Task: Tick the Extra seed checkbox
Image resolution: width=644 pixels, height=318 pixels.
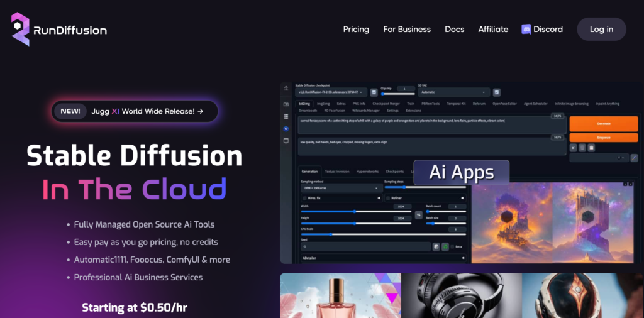Action: (452, 246)
